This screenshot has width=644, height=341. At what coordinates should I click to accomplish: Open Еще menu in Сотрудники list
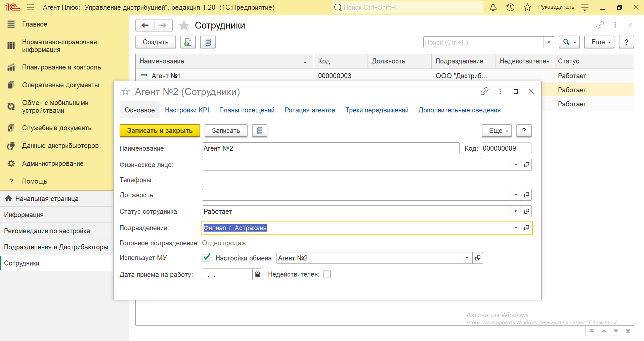599,42
